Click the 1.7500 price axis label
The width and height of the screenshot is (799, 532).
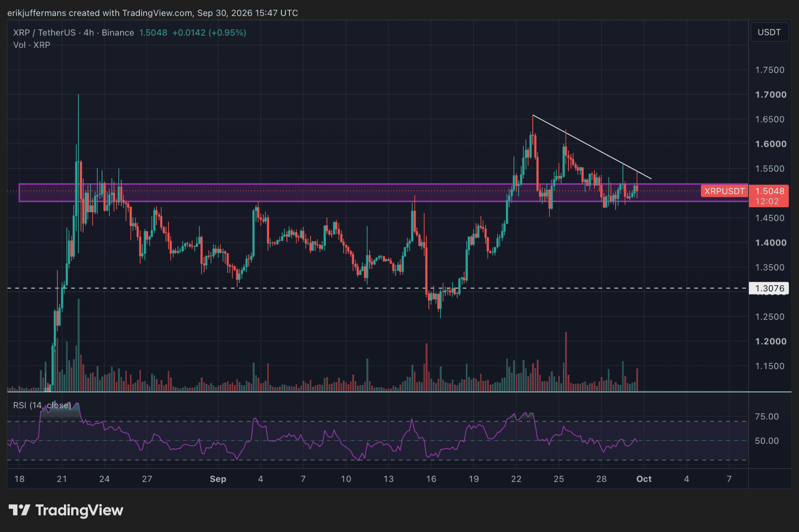pyautogui.click(x=770, y=70)
